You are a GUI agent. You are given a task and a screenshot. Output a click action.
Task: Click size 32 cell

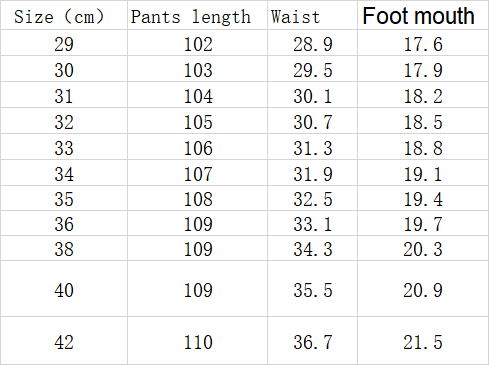[64, 121]
